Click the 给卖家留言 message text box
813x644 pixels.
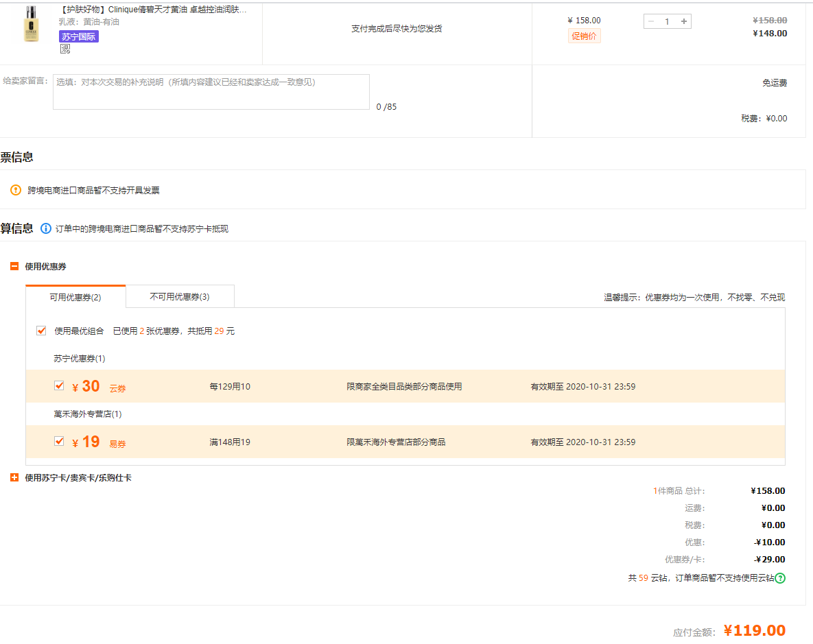211,92
